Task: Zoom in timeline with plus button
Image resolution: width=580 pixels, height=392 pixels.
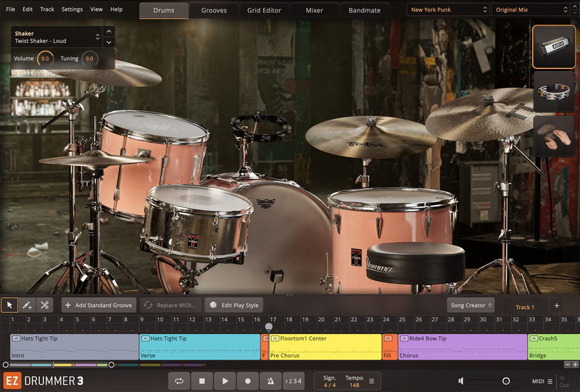Action: click(575, 364)
